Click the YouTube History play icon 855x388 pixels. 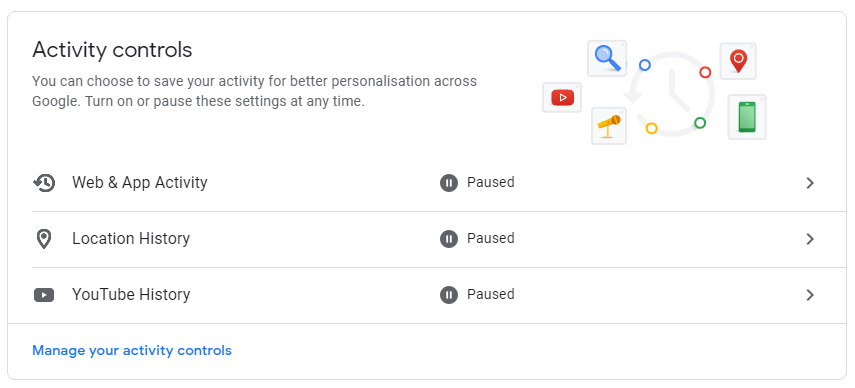(44, 295)
